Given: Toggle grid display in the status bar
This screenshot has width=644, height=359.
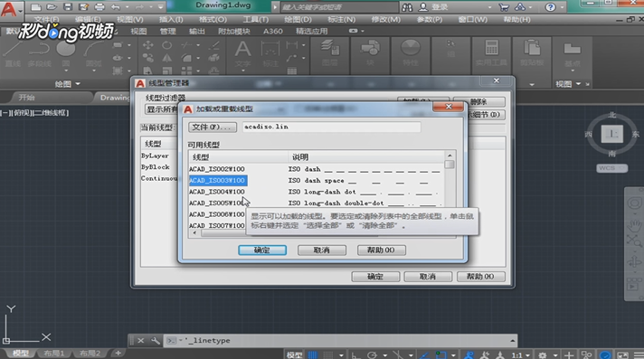Looking at the screenshot, I should [x=313, y=354].
